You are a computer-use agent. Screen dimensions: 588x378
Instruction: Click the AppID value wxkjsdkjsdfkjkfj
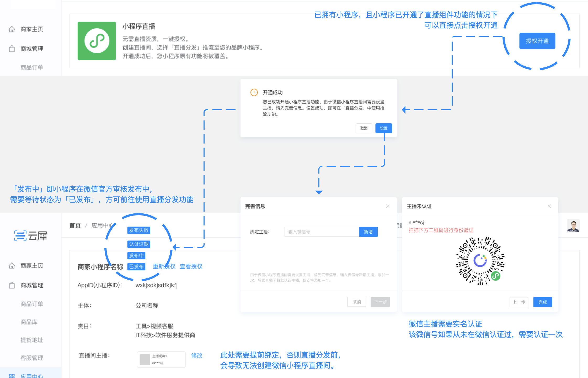click(x=157, y=285)
